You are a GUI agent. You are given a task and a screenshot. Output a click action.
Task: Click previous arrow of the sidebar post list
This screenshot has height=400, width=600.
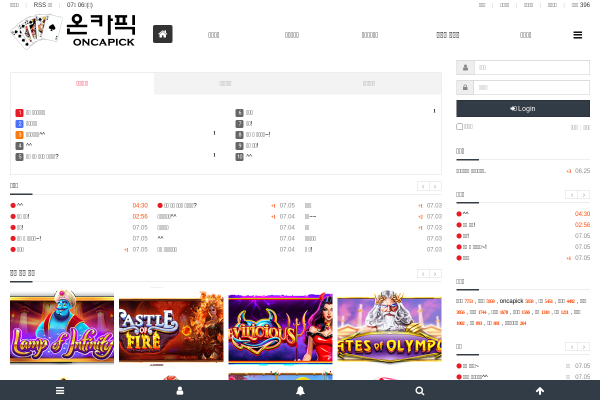click(572, 194)
